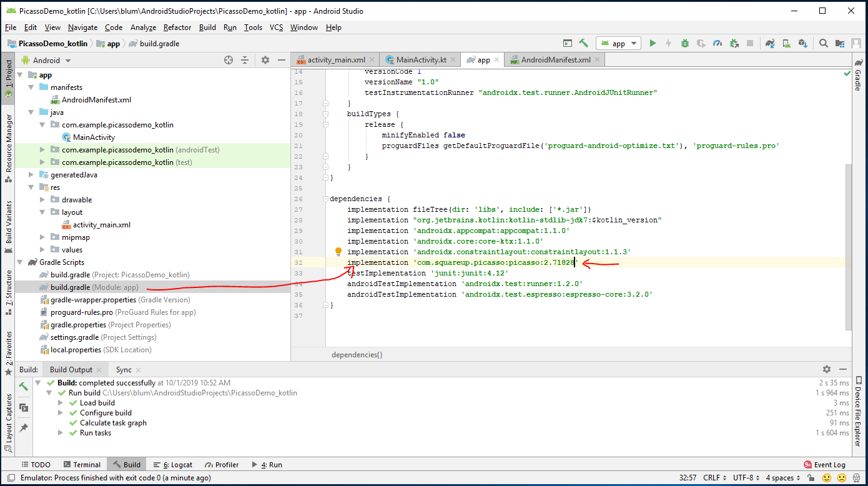Open Project Structure dialog icon
Image resolution: width=868 pixels, height=486 pixels.
[x=840, y=43]
